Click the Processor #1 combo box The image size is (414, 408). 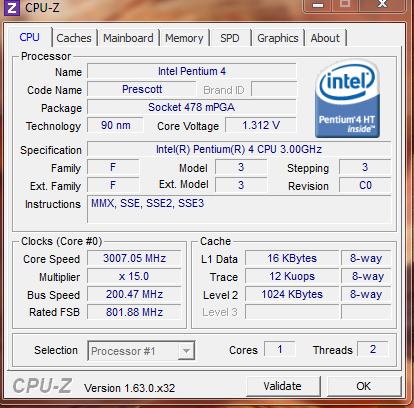tap(141, 351)
